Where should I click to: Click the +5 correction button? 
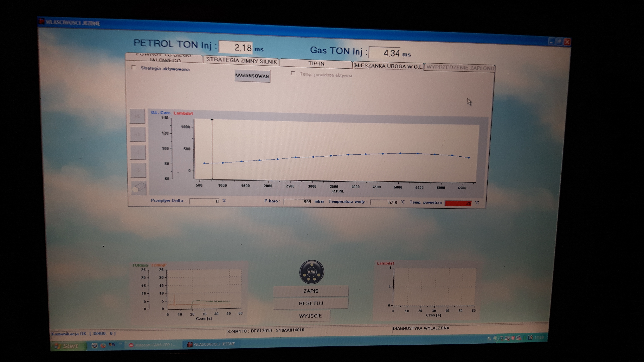coord(137,116)
